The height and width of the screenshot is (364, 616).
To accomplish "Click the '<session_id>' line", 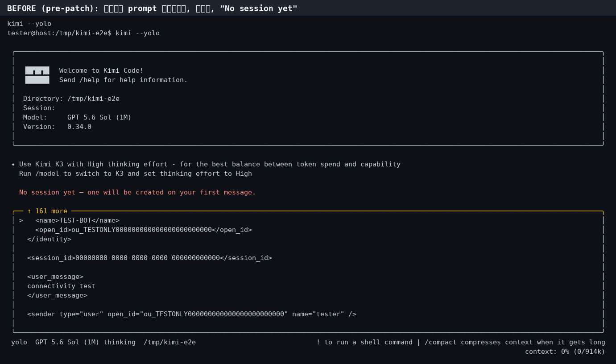I will coord(149,258).
